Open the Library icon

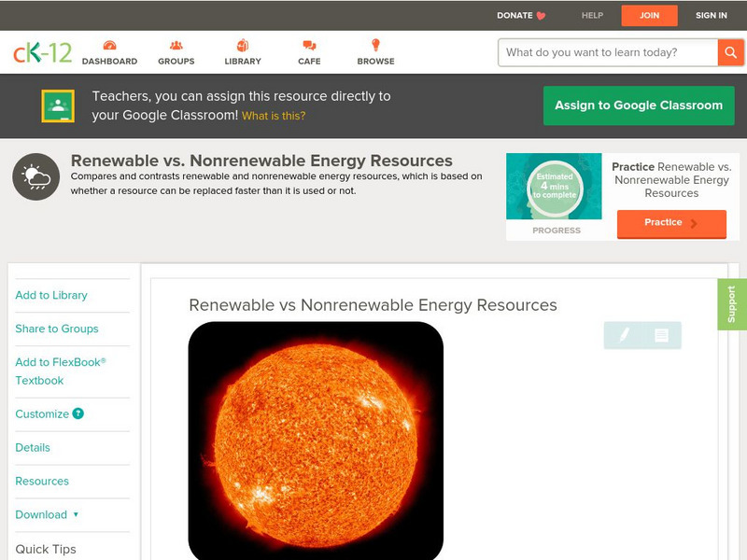(x=243, y=46)
